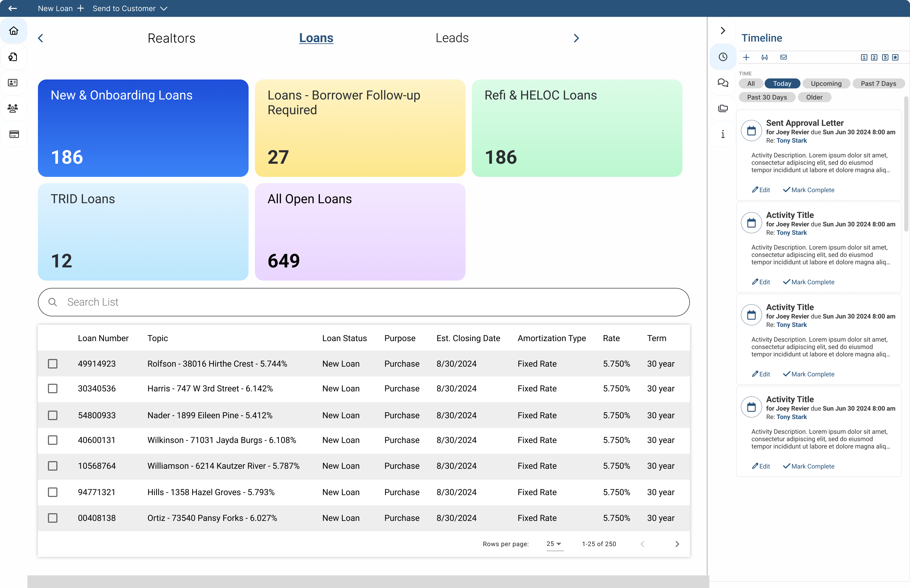Switch to the Realtors tab

(x=171, y=38)
